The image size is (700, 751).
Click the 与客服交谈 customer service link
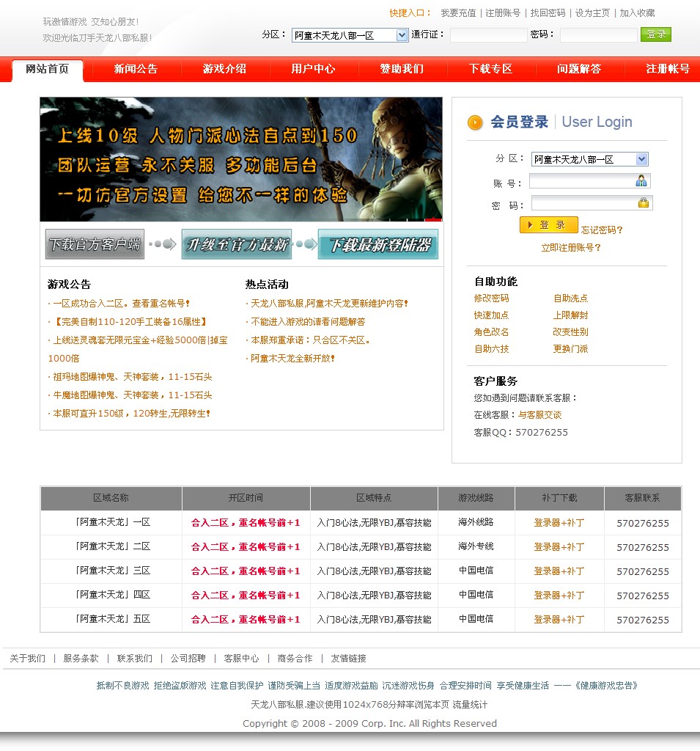(x=542, y=414)
